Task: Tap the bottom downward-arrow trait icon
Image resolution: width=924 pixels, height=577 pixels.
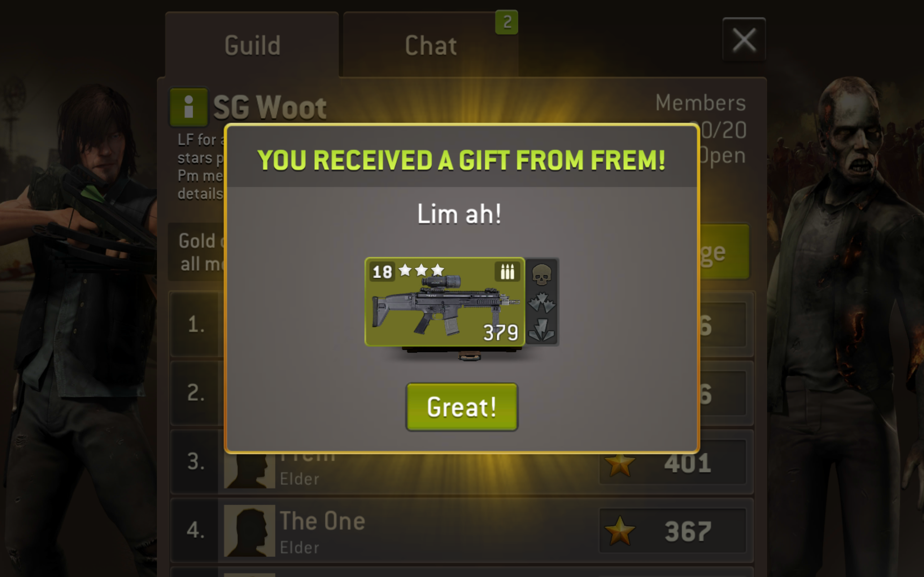Action: [x=541, y=330]
